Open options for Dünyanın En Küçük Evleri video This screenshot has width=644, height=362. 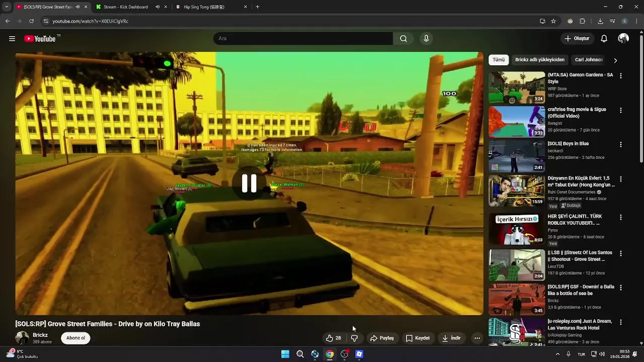(x=620, y=179)
